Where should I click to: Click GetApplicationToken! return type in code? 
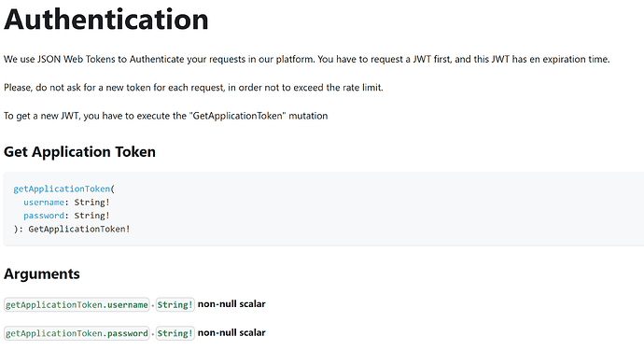[78, 229]
